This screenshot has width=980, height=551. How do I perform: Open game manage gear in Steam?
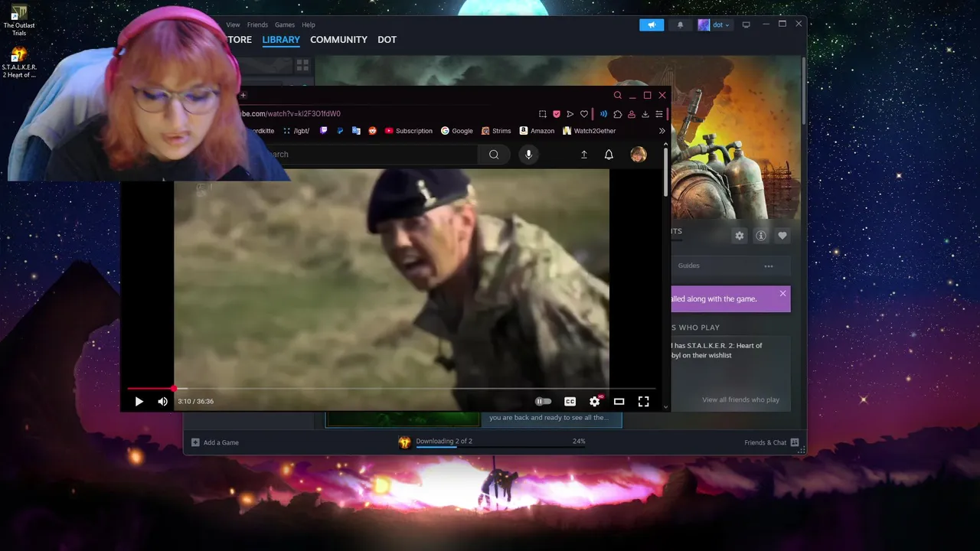click(739, 236)
